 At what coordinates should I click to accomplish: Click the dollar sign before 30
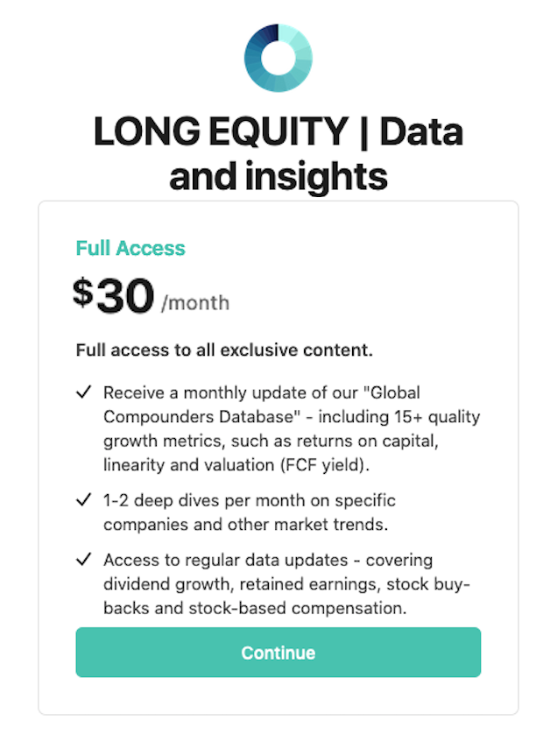[82, 293]
